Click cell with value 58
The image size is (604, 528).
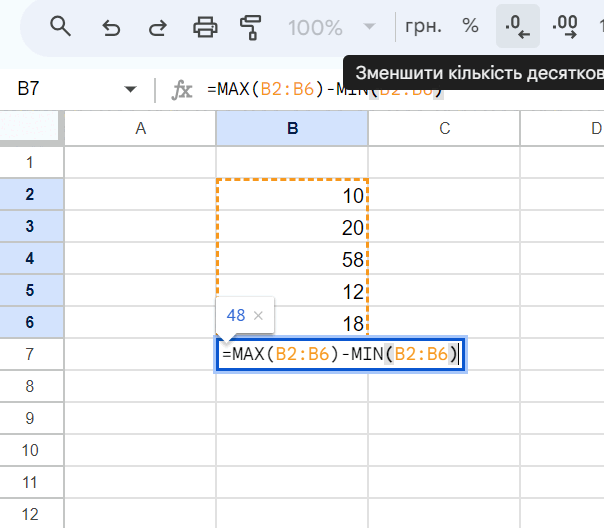click(292, 258)
